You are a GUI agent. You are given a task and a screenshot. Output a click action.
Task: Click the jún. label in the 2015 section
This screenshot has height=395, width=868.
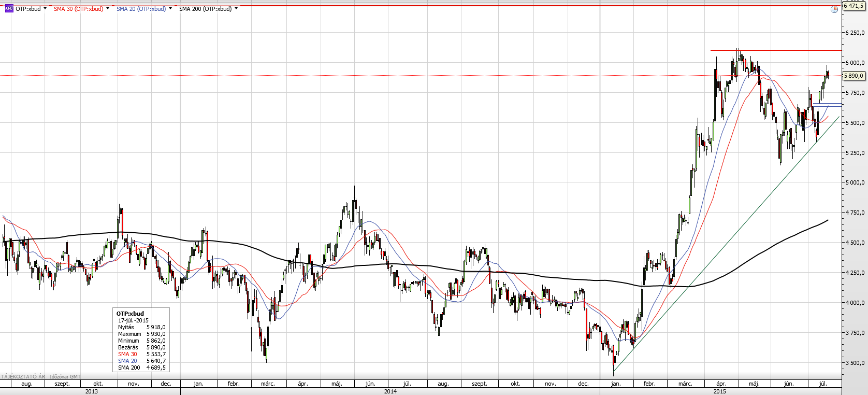click(x=789, y=384)
